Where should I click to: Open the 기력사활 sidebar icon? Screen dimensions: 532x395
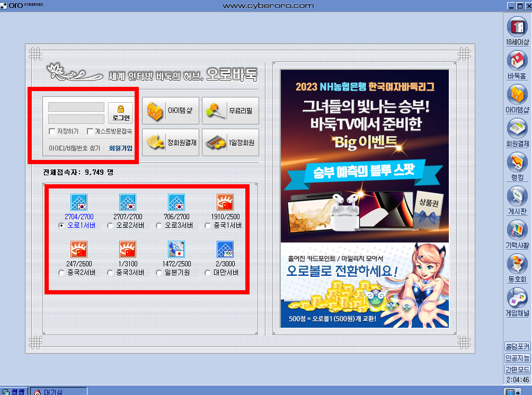point(517,230)
